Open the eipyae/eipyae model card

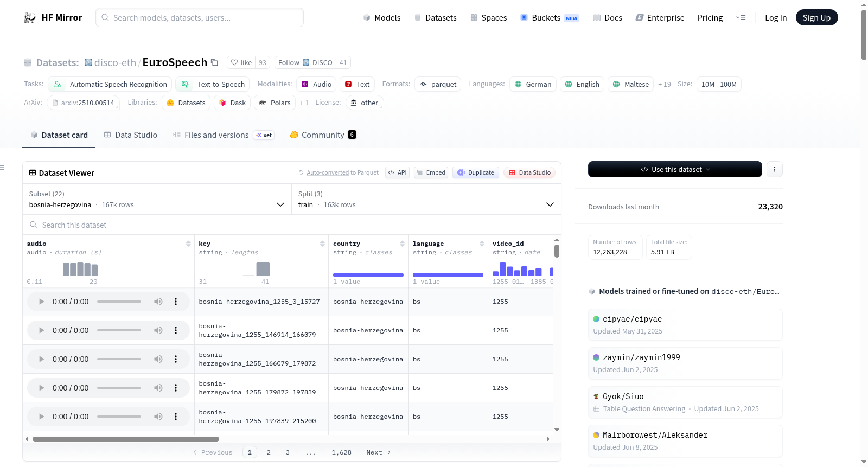click(x=685, y=324)
